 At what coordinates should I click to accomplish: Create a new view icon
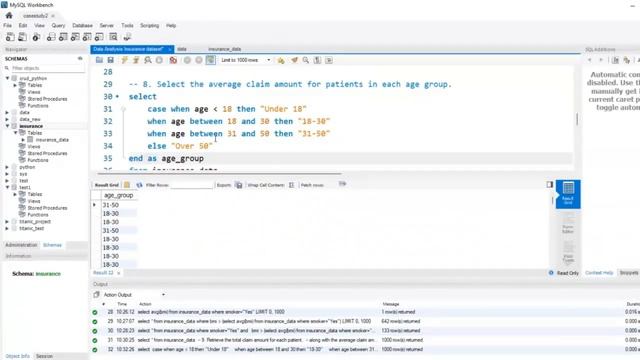pos(75,37)
